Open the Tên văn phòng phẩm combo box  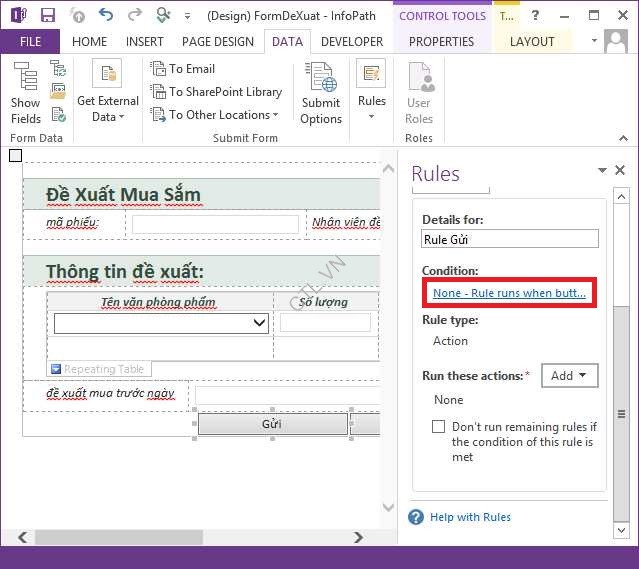[260, 322]
